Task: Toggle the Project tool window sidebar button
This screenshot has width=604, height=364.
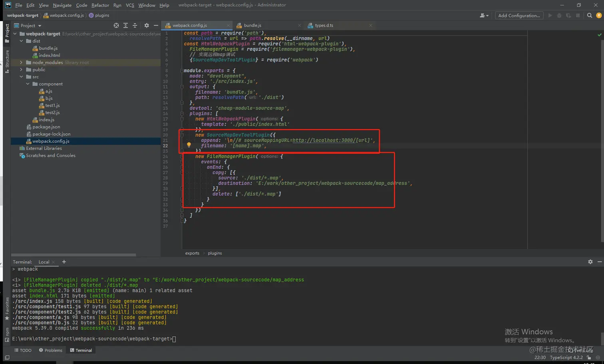Action: click(7, 33)
